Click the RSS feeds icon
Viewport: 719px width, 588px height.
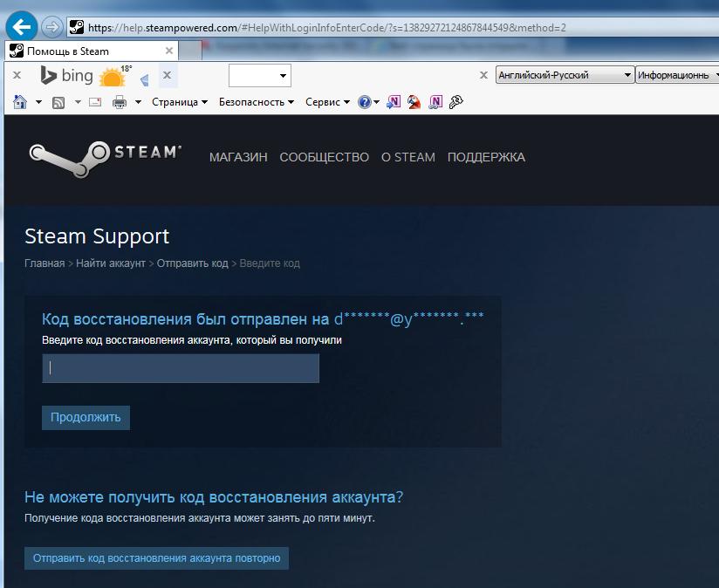pyautogui.click(x=58, y=102)
